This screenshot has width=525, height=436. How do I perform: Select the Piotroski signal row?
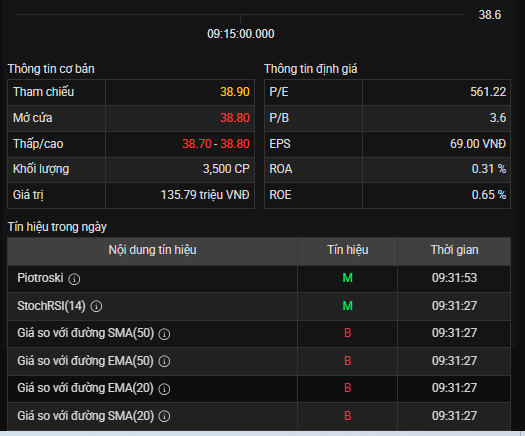pos(259,278)
